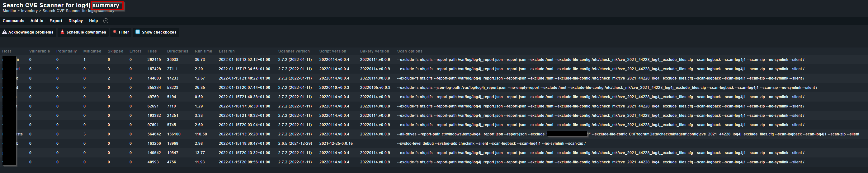
Task: Sort by the Skipped column header
Action: [x=115, y=51]
